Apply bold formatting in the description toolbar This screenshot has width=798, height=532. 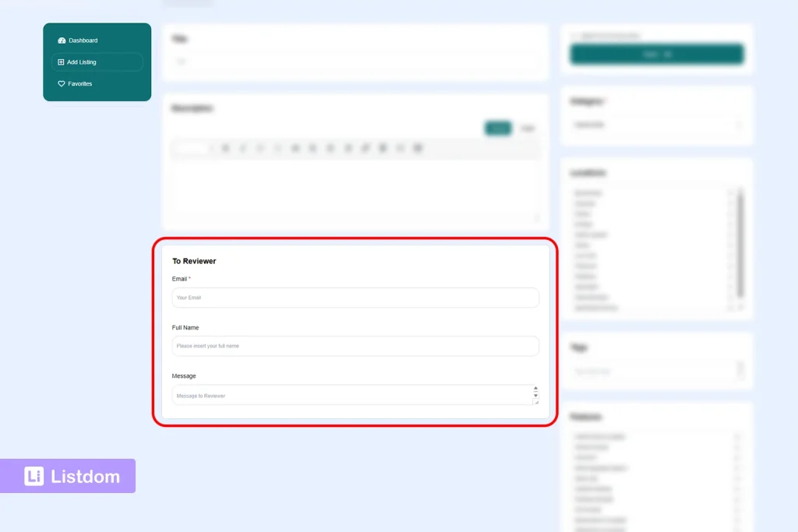point(226,148)
